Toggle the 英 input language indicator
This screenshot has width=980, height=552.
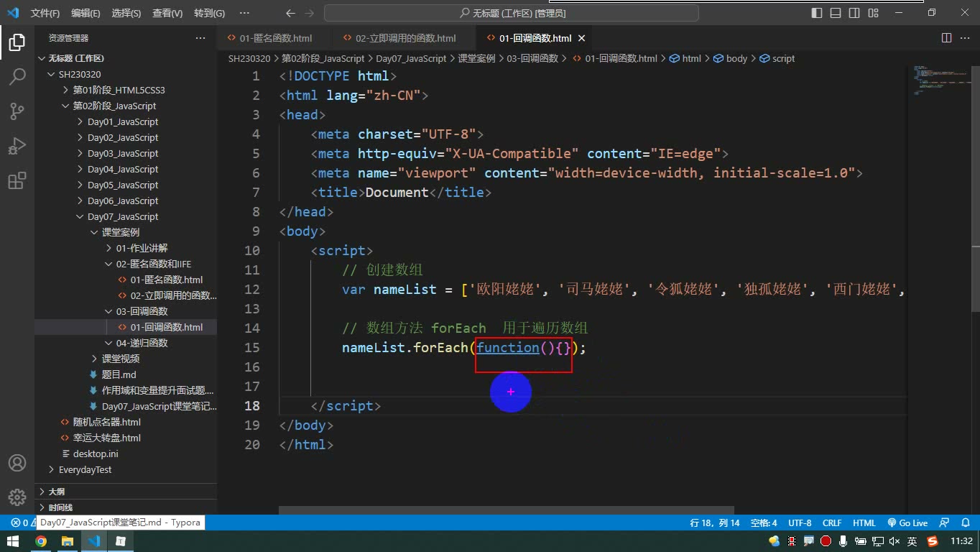[912, 541]
